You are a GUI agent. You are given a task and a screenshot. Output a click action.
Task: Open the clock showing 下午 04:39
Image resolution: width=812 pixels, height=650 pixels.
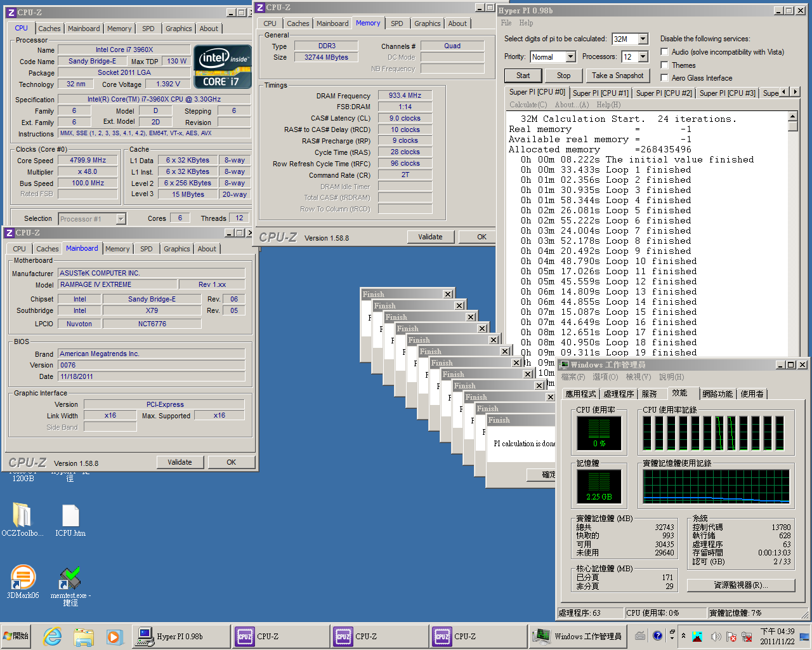point(777,636)
